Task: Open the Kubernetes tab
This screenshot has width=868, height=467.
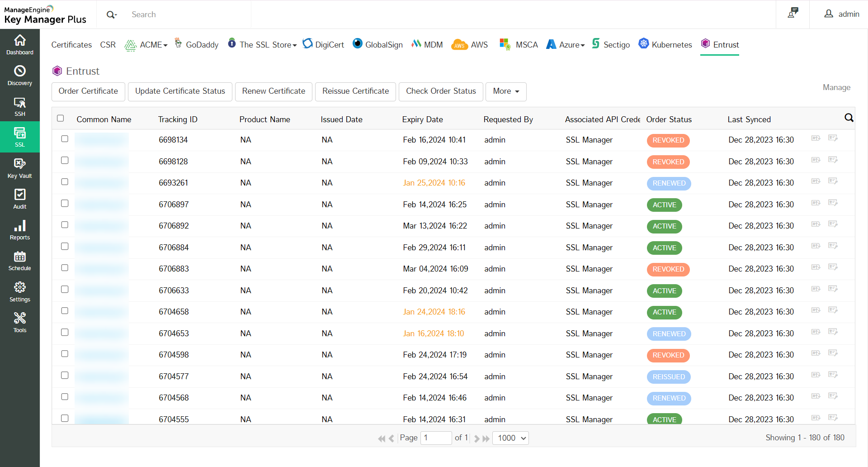Action: [x=665, y=45]
